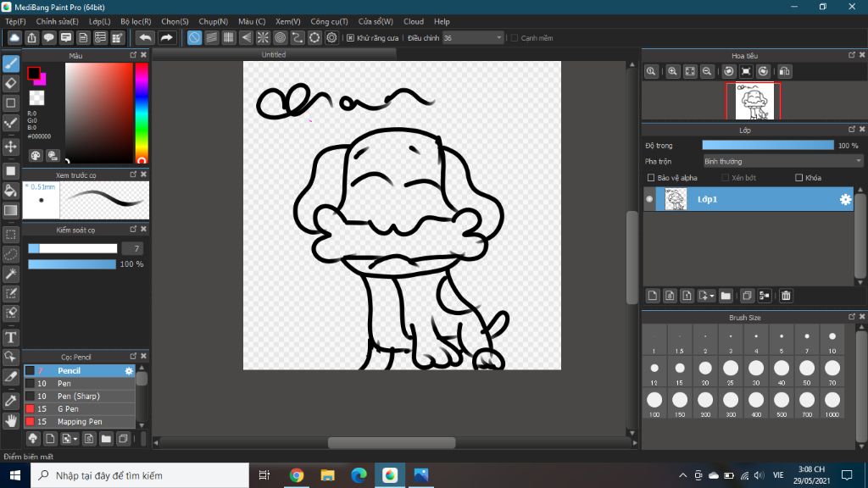Image resolution: width=868 pixels, height=488 pixels.
Task: Select the Pen (Sharp) brush
Action: click(80, 396)
